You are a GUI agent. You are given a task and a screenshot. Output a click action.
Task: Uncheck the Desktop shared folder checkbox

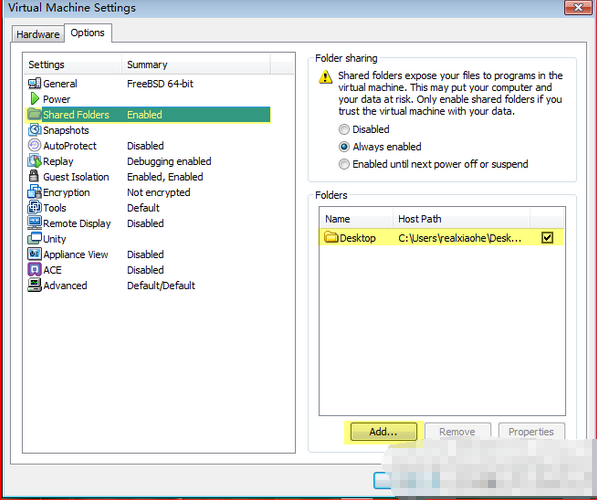pos(547,238)
